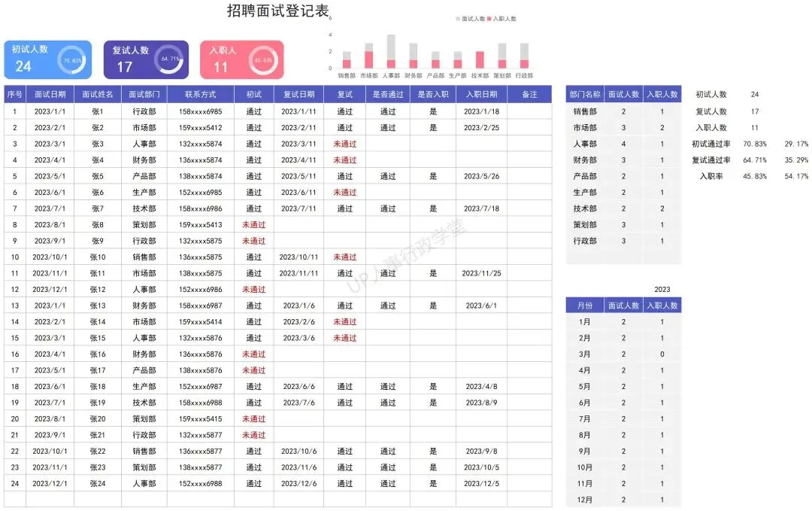Click the 招聘面试登记表 title

(278, 11)
